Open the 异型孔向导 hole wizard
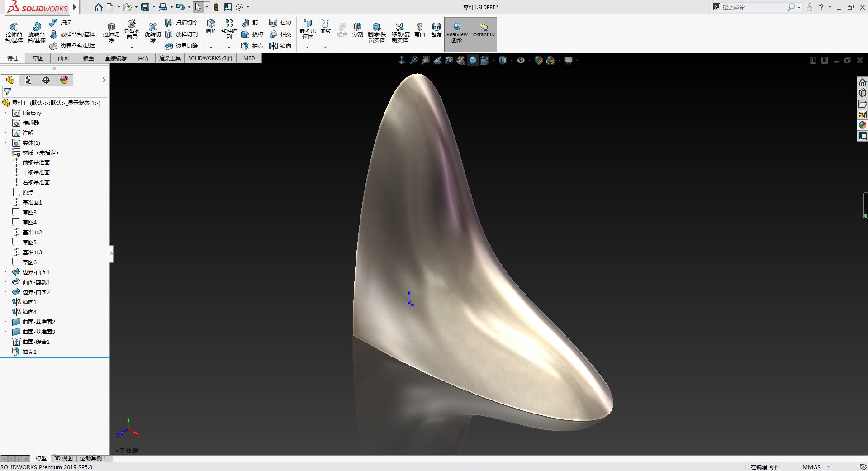The image size is (868, 471). click(x=132, y=29)
